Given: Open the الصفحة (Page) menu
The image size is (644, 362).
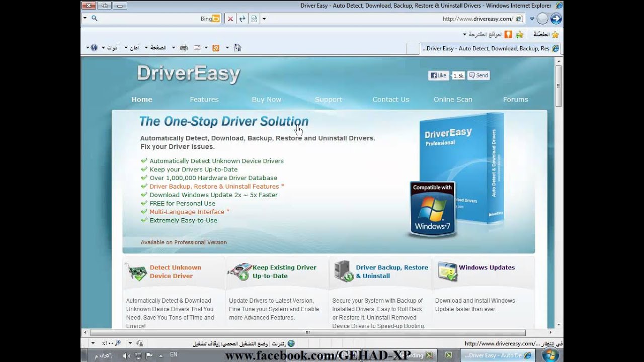Looking at the screenshot, I should pos(155,48).
